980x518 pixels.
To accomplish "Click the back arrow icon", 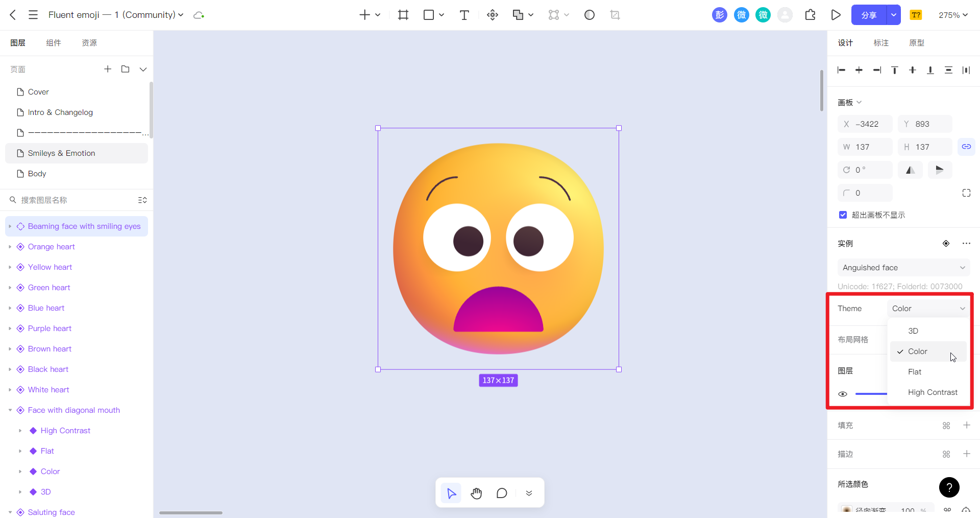I will coord(13,15).
